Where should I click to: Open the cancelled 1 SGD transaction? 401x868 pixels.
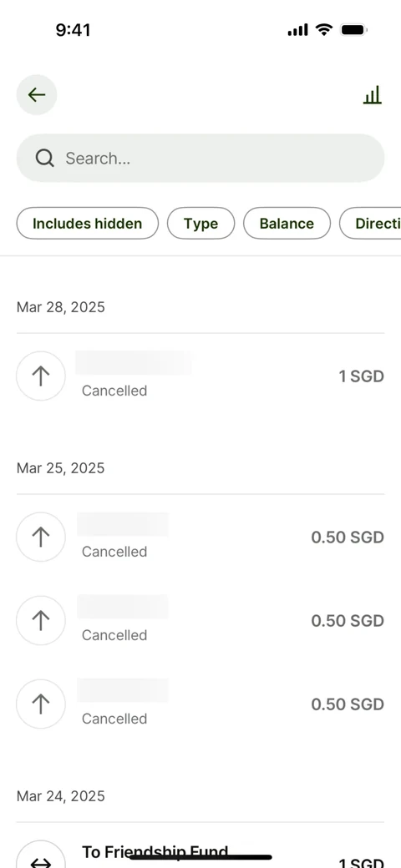200,376
